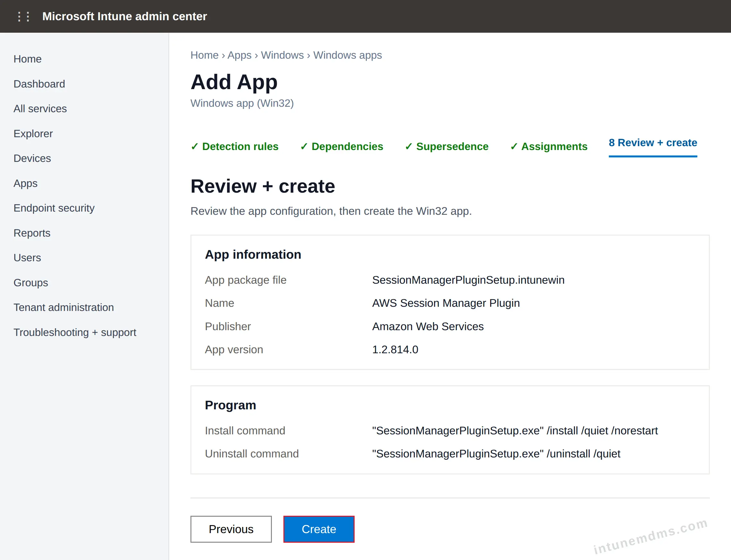The image size is (731, 560).
Task: Click the Microsoft Intune admin center title
Action: click(125, 16)
